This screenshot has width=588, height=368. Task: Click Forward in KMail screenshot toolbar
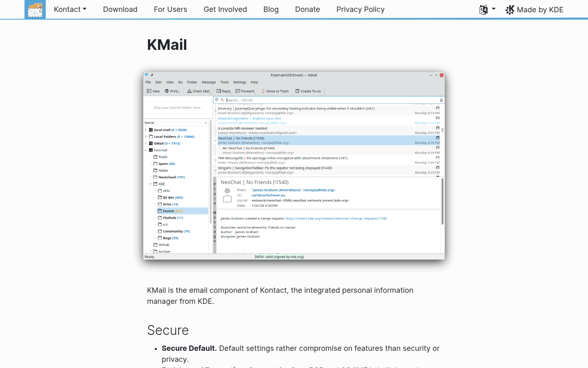coord(245,91)
